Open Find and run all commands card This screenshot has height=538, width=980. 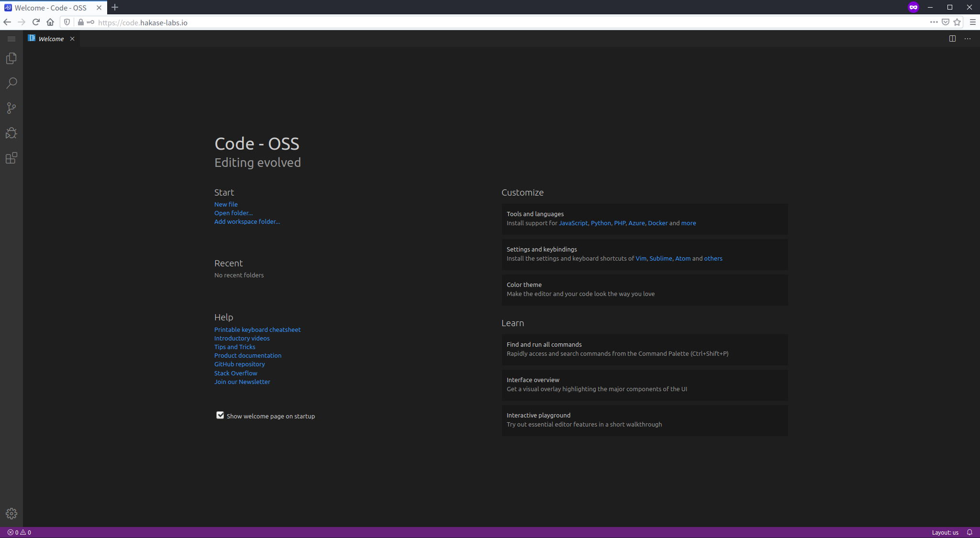coord(645,349)
